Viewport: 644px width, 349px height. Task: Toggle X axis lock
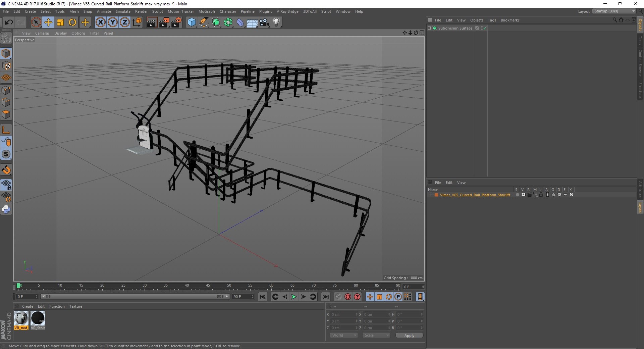pos(100,22)
